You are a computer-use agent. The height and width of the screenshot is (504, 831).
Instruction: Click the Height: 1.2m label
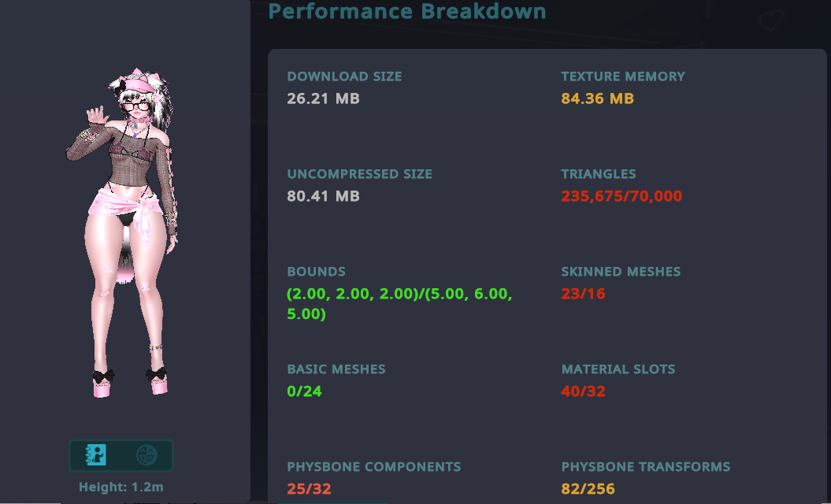[x=121, y=487]
